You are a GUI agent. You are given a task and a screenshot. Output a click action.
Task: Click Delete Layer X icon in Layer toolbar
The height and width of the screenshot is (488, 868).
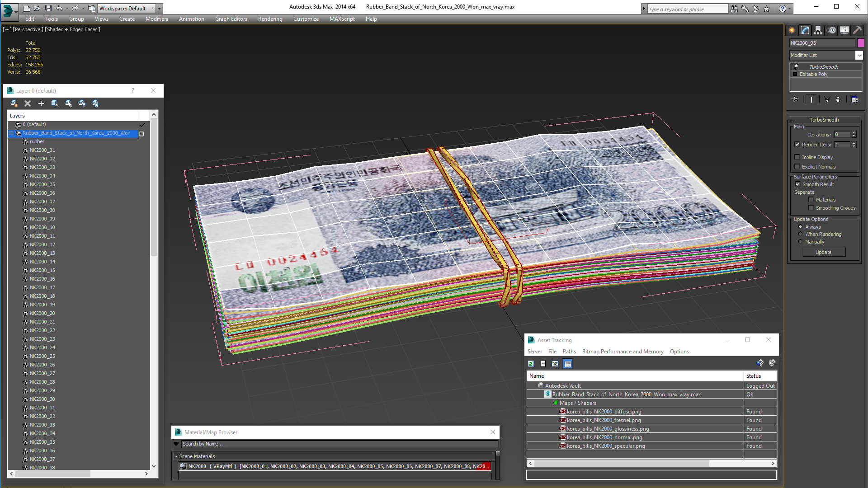click(28, 103)
